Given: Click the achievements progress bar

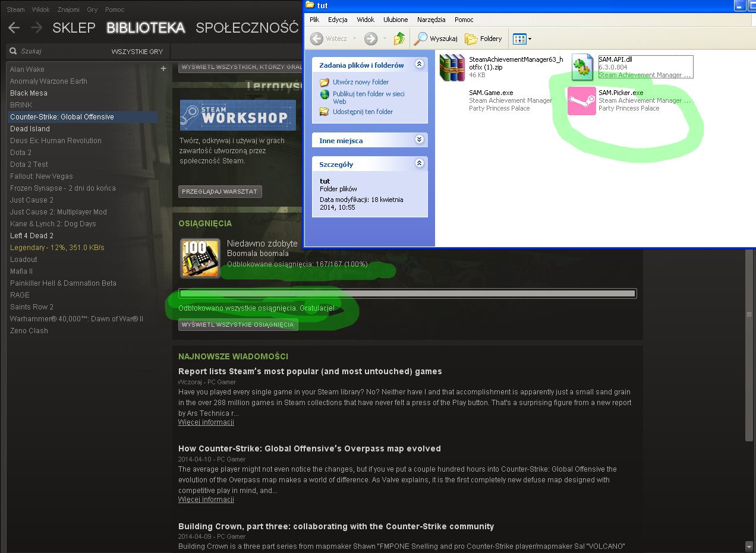Looking at the screenshot, I should tap(408, 293).
